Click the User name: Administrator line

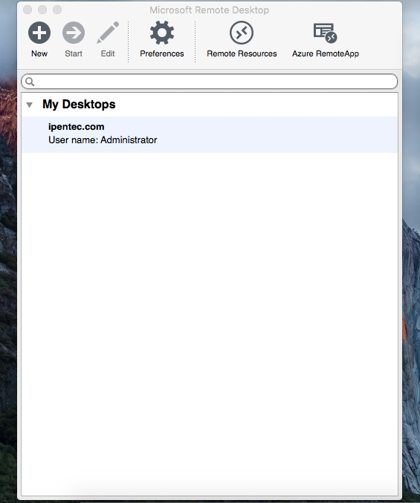pos(103,140)
